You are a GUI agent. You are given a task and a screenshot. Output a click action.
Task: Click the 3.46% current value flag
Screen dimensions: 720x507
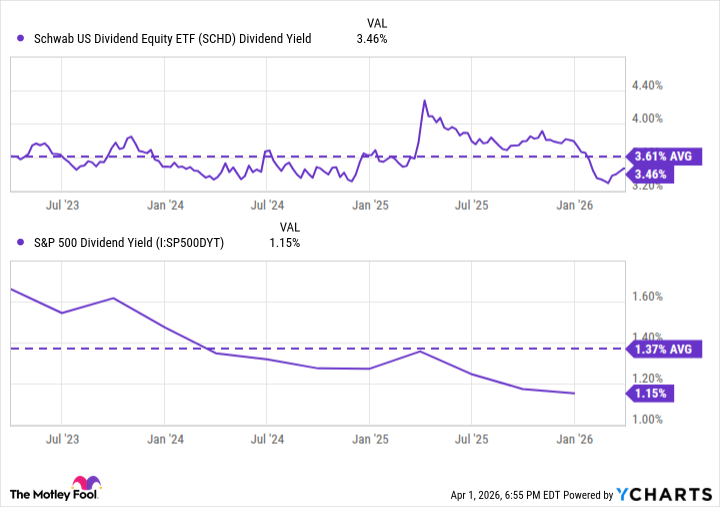650,174
